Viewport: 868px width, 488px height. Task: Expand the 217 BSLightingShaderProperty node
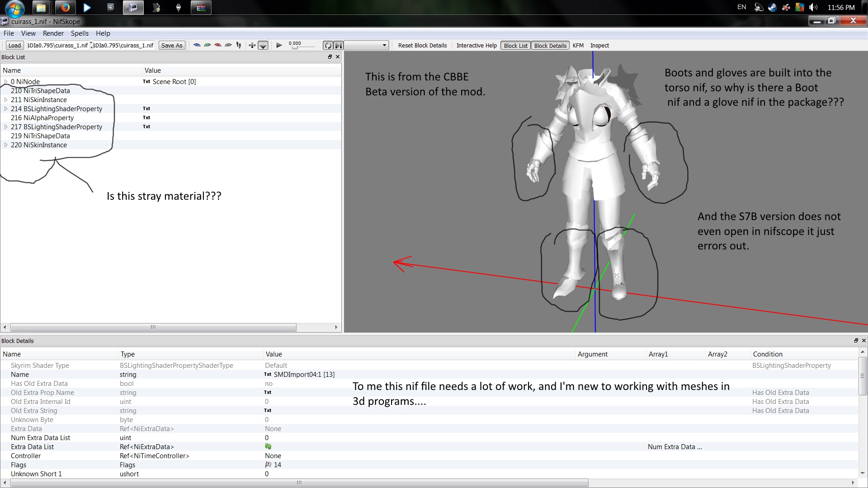tap(6, 127)
